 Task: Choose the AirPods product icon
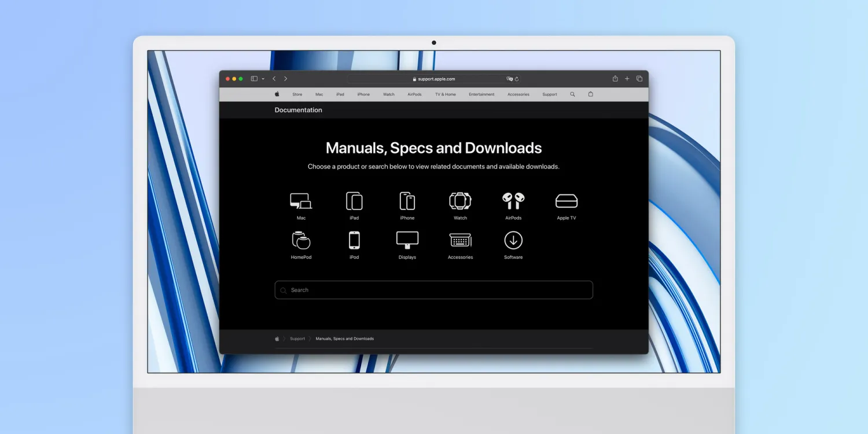513,201
